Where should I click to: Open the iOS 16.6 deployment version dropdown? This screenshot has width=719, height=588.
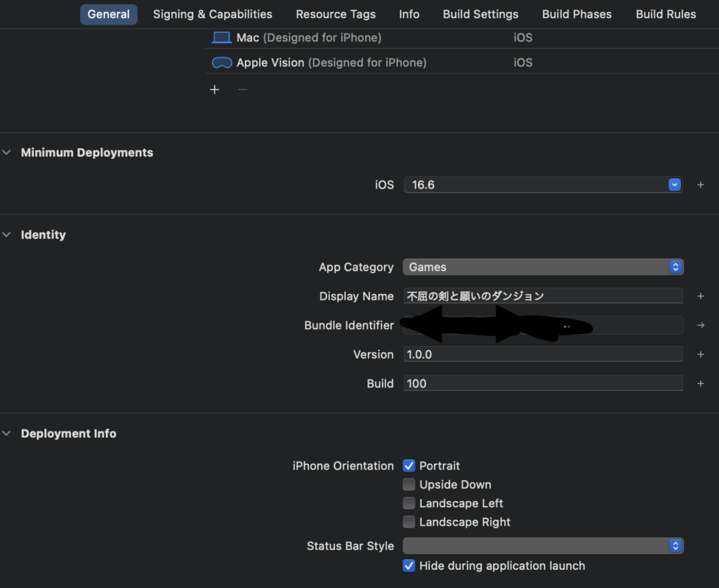[543, 185]
